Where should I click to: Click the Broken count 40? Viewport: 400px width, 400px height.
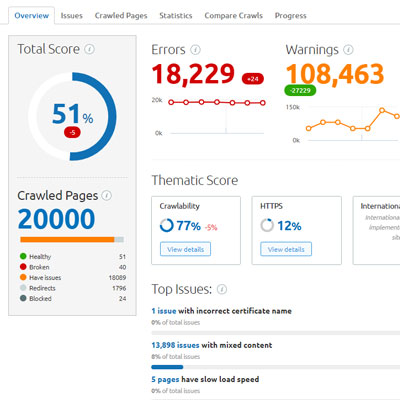(122, 267)
